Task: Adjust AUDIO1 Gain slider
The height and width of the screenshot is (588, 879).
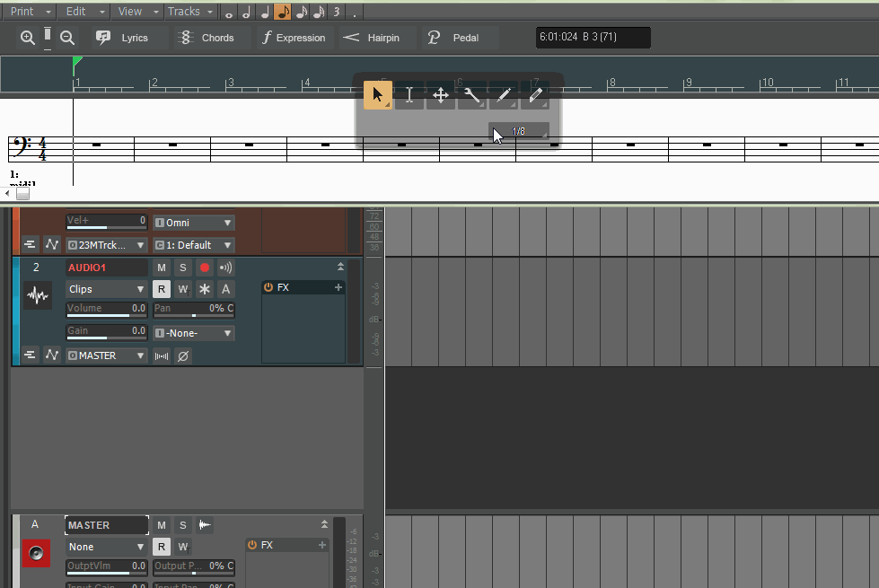Action: [107, 332]
